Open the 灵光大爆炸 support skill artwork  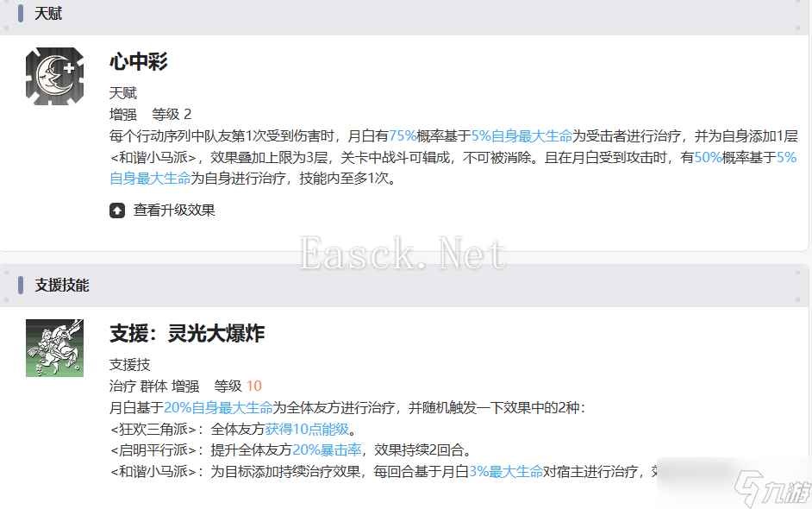tap(54, 348)
